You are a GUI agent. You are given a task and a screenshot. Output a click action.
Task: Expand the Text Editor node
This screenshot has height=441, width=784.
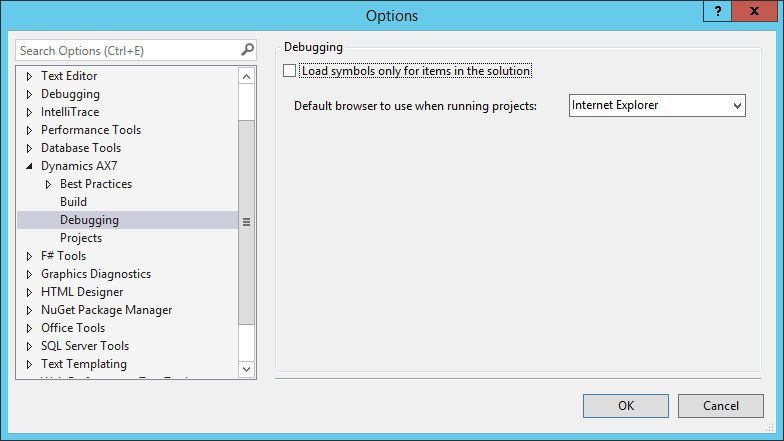pyautogui.click(x=29, y=76)
